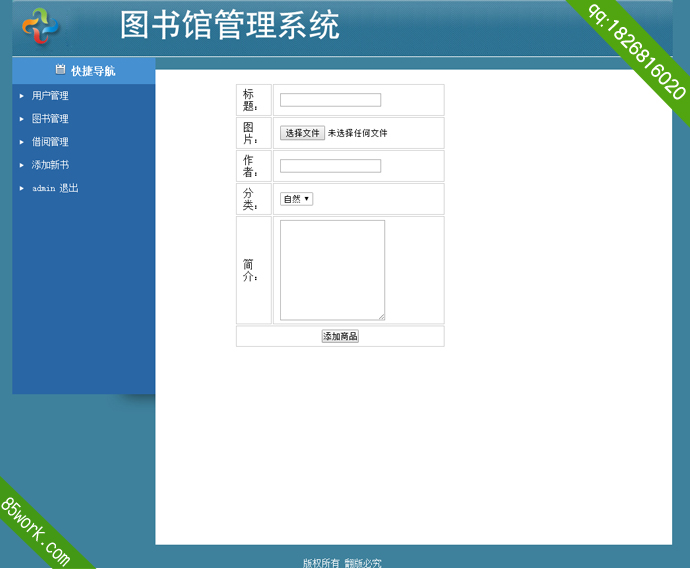The width and height of the screenshot is (690, 569).
Task: Click the calendar icon beside 快捷导航
Action: (x=60, y=69)
